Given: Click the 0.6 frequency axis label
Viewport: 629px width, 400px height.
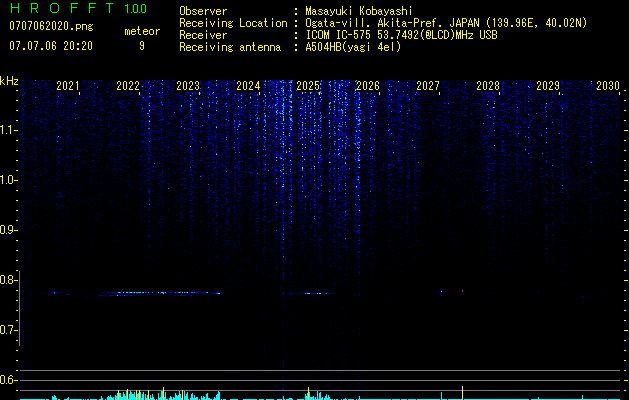Looking at the screenshot, I should (9, 380).
